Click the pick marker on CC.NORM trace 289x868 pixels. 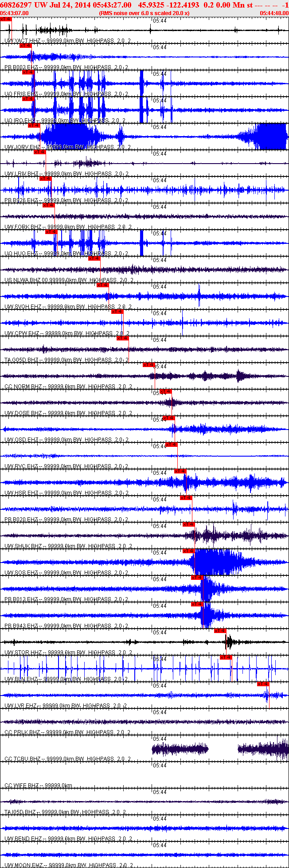point(148,365)
